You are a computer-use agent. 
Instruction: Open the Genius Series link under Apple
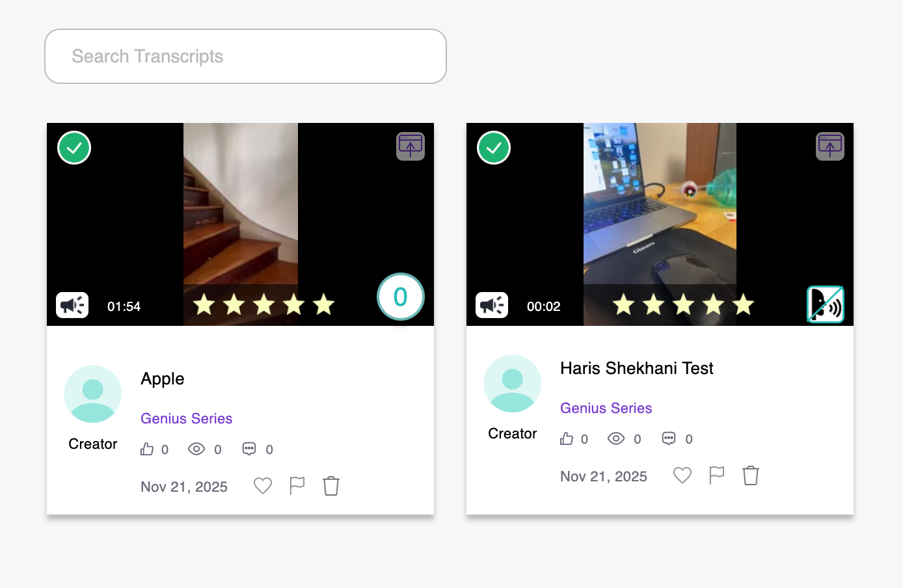pyautogui.click(x=186, y=418)
